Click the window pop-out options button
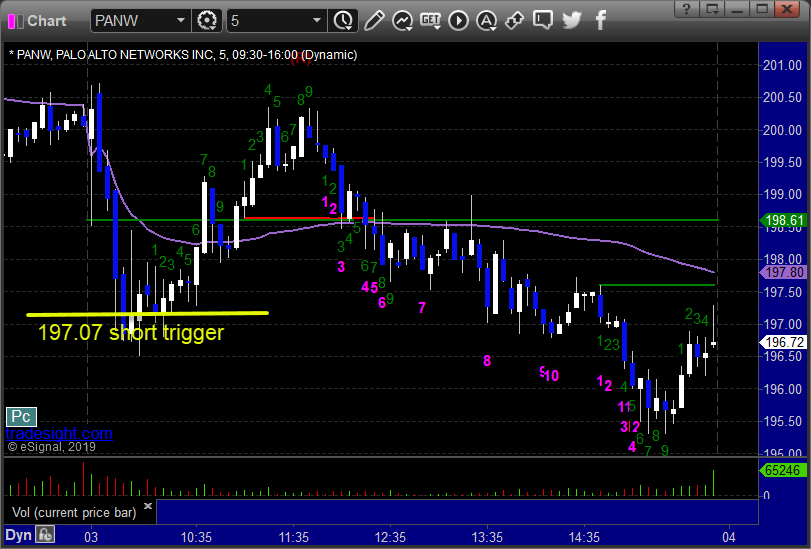Image resolution: width=811 pixels, height=549 pixels. click(712, 9)
